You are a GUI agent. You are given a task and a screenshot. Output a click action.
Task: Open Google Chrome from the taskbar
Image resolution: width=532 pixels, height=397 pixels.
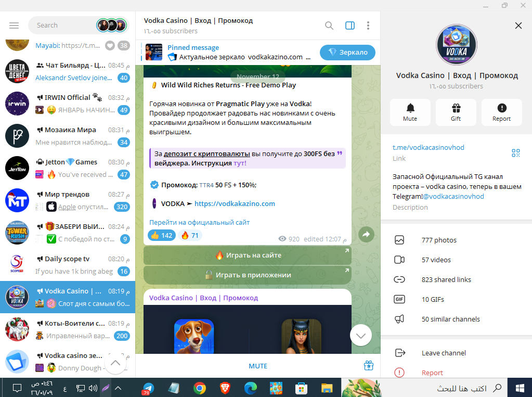(200, 388)
